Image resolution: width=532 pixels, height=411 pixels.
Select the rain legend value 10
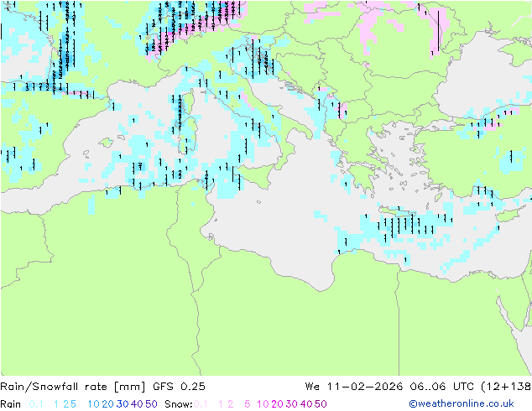point(94,404)
